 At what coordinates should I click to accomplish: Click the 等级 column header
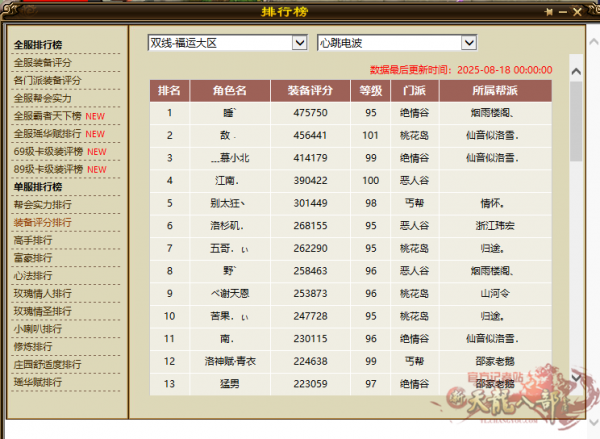tap(370, 91)
